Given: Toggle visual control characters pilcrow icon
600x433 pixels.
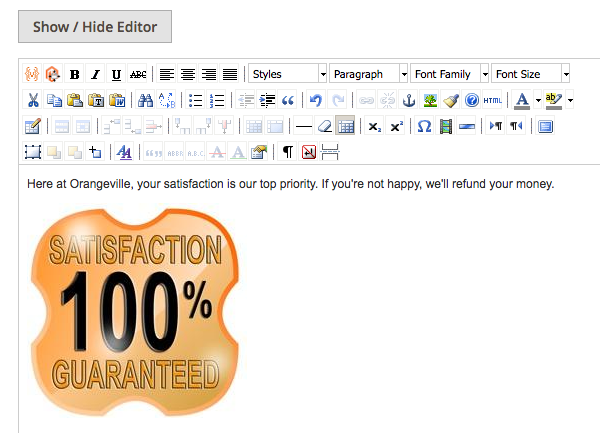Looking at the screenshot, I should 288,152.
